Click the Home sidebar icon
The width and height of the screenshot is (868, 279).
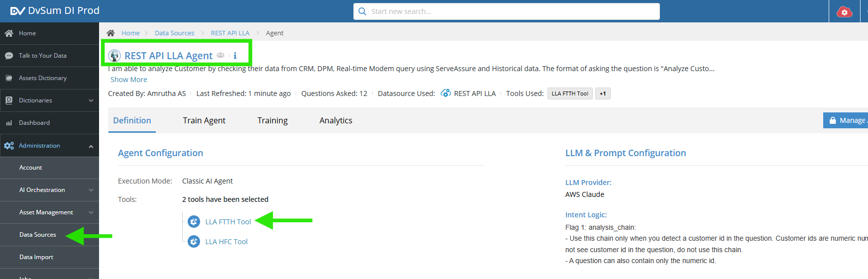click(9, 33)
